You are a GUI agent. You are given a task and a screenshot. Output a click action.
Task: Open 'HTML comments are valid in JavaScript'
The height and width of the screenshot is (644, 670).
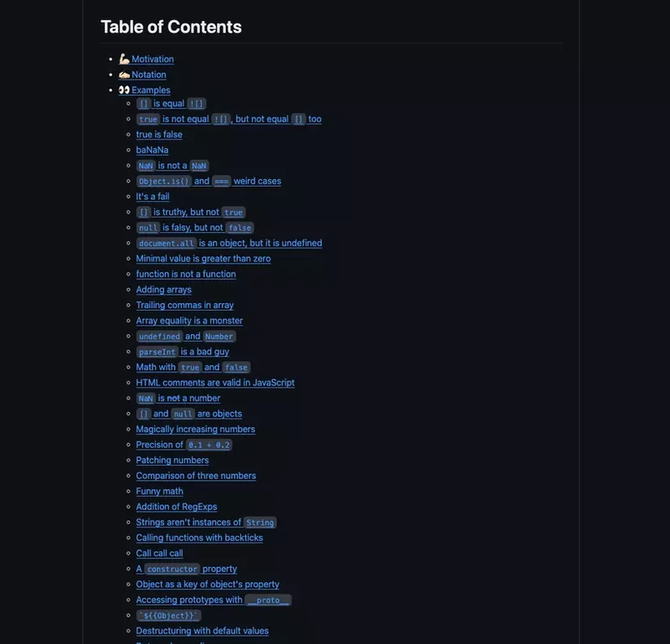coord(215,383)
